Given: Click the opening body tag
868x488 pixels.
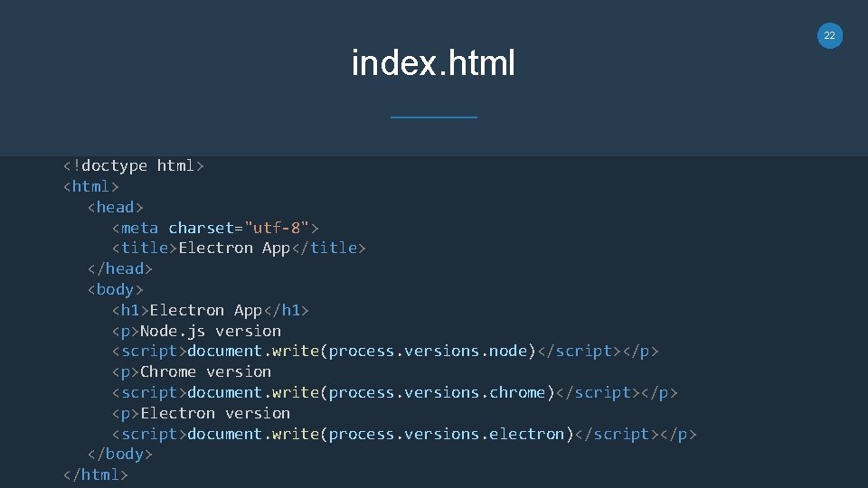Looking at the screenshot, I should tap(115, 289).
